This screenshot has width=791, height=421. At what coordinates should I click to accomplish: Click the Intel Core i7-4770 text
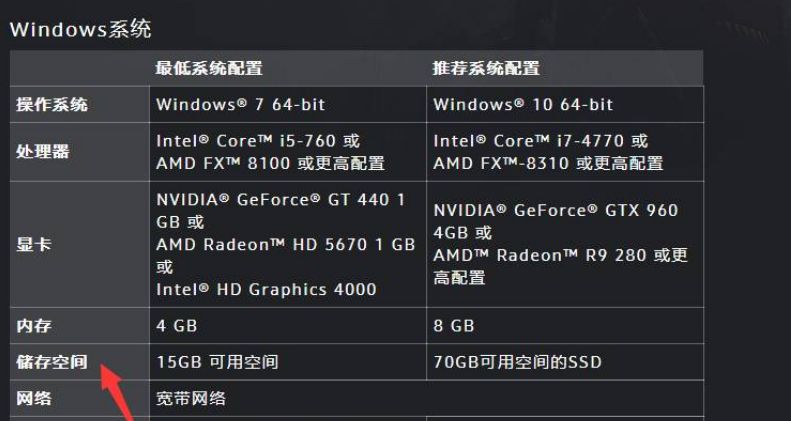coord(529,141)
